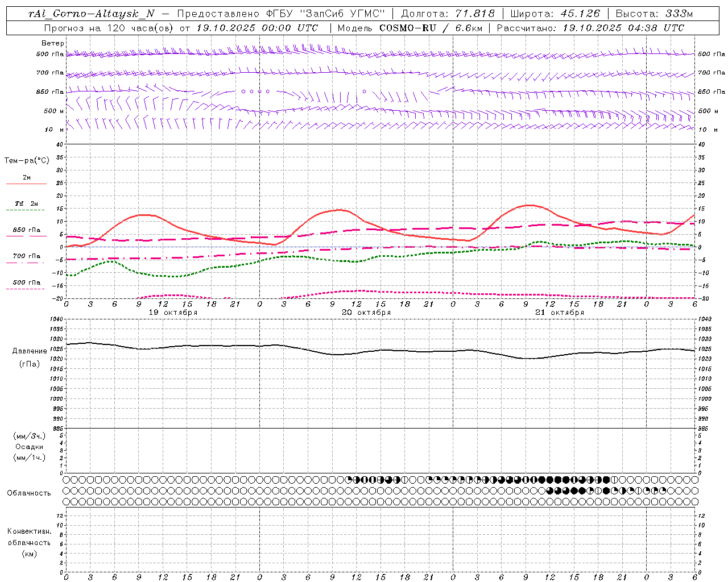This screenshot has width=728, height=582.
Task: Select the 500 гПа temperature legend entry
Action: tap(27, 282)
